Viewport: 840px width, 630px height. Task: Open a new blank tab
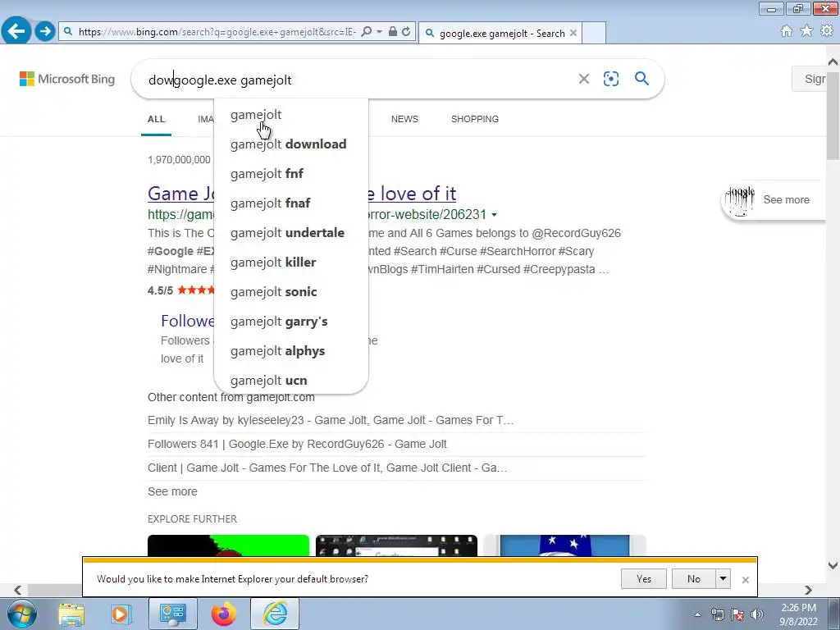point(594,33)
